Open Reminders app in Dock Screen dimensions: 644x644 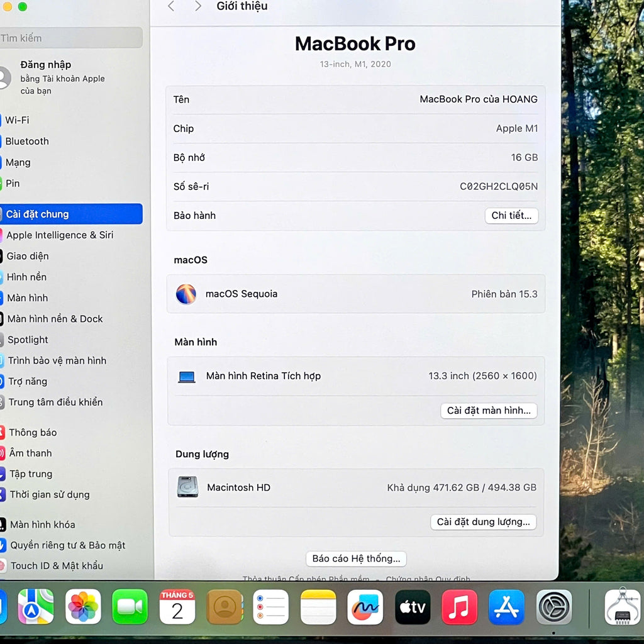pyautogui.click(x=271, y=607)
